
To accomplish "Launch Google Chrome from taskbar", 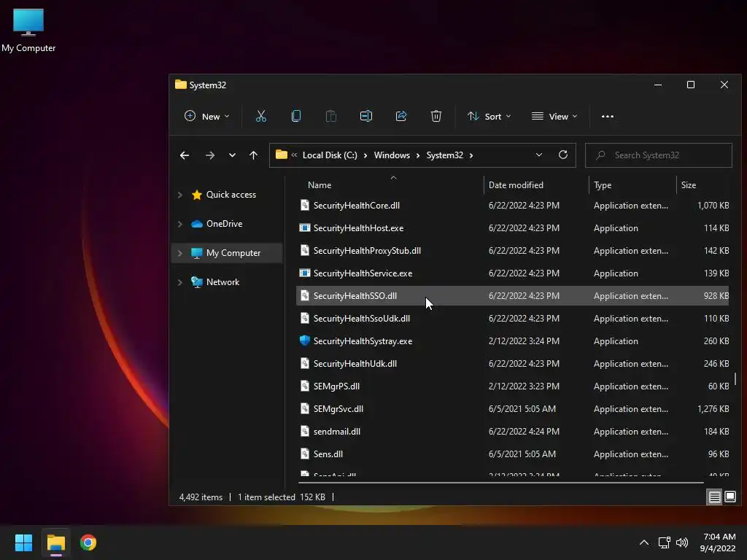I will click(x=88, y=542).
